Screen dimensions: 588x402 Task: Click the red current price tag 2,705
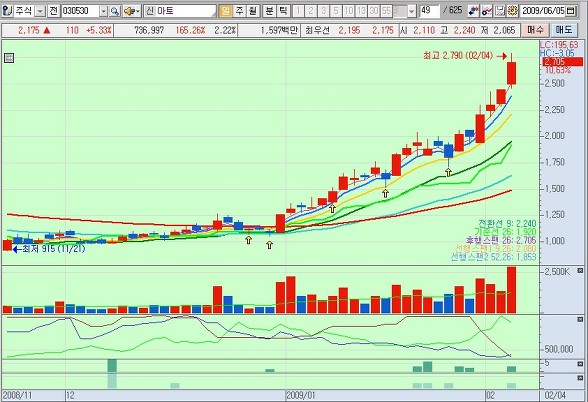tap(562, 62)
